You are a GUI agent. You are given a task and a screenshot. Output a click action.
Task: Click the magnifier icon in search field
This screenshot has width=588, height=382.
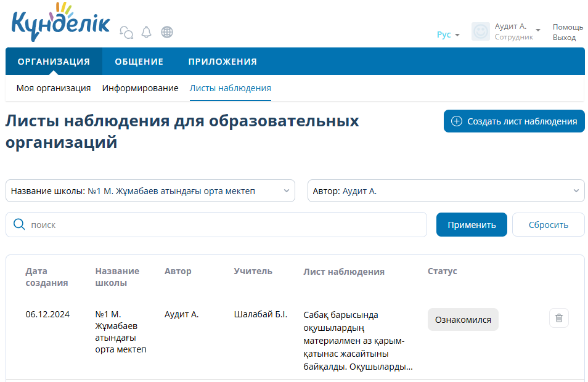[x=19, y=225]
